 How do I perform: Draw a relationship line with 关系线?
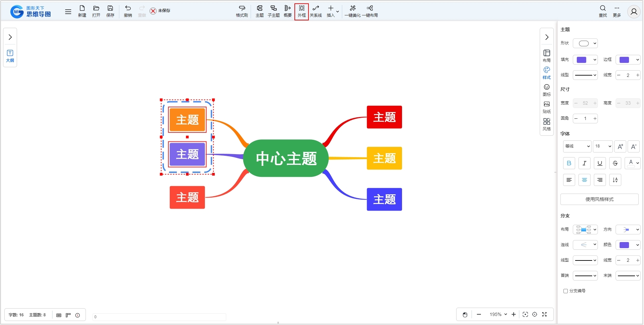coord(316,11)
